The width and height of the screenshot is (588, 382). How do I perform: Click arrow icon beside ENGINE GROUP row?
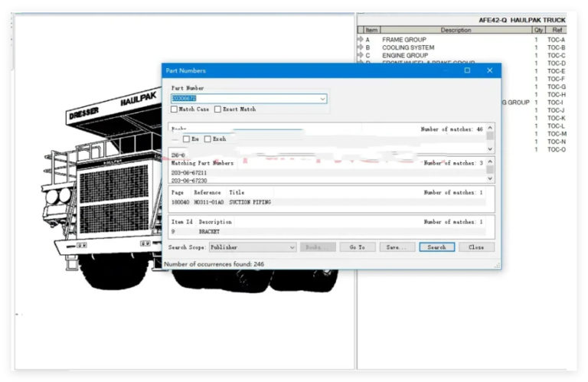pyautogui.click(x=361, y=55)
